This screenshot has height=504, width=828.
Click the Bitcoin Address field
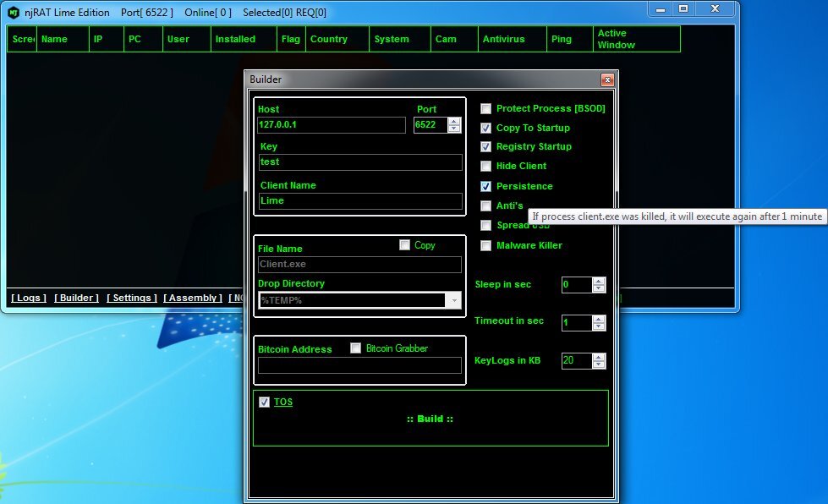359,365
